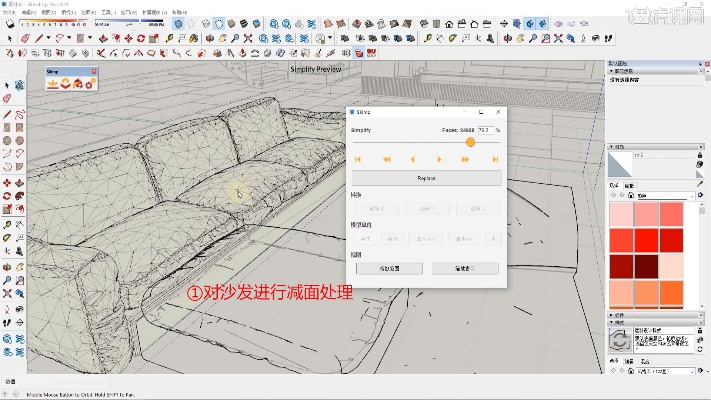
Task: Select the Eraser tool in left toolbar
Action: pos(7,99)
